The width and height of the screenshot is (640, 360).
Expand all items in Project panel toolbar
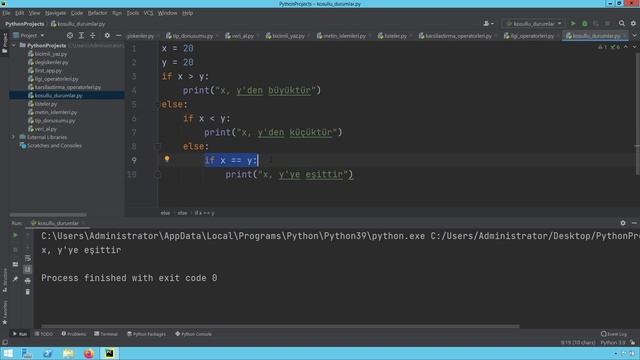point(81,36)
